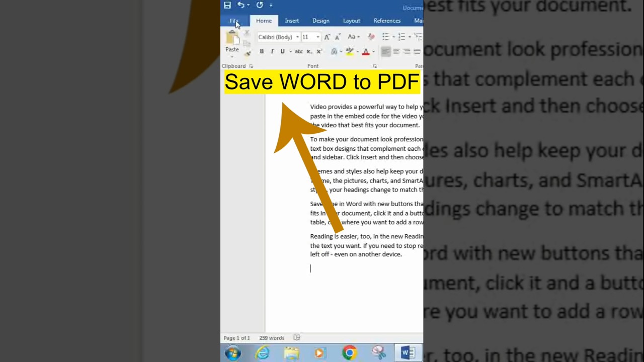The width and height of the screenshot is (644, 362).
Task: Click the Word taskbar button
Action: [x=408, y=353]
